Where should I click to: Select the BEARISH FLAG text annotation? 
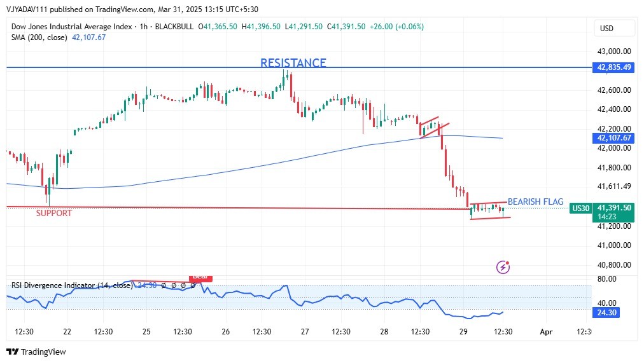pyautogui.click(x=535, y=202)
